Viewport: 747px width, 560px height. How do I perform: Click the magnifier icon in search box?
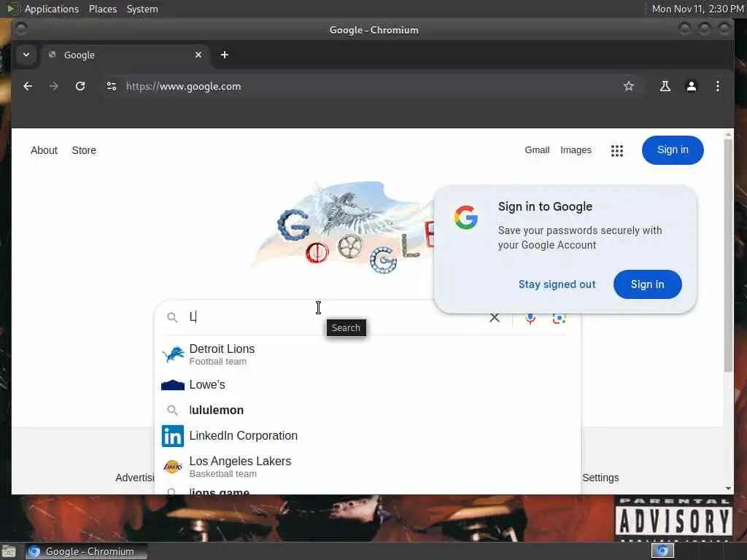click(172, 318)
